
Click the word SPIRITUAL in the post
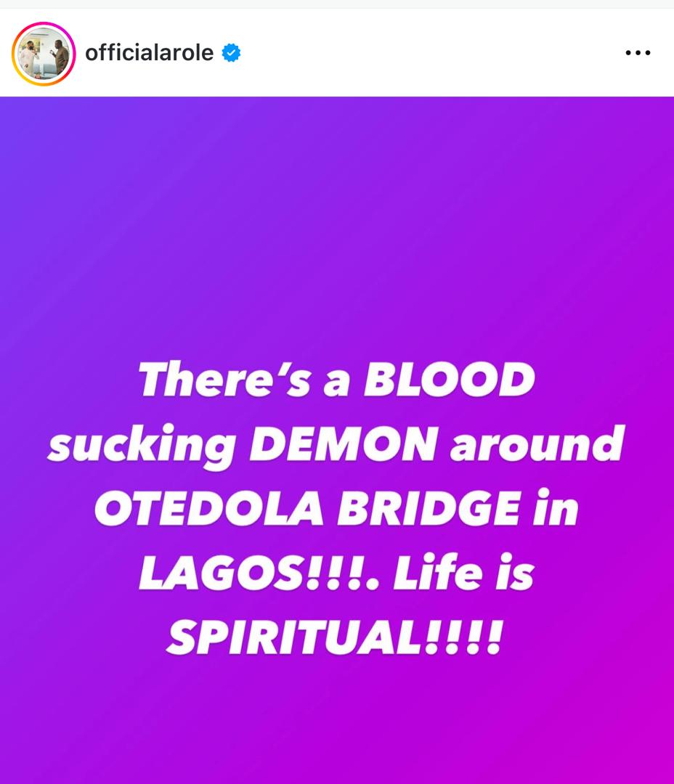[291, 635]
